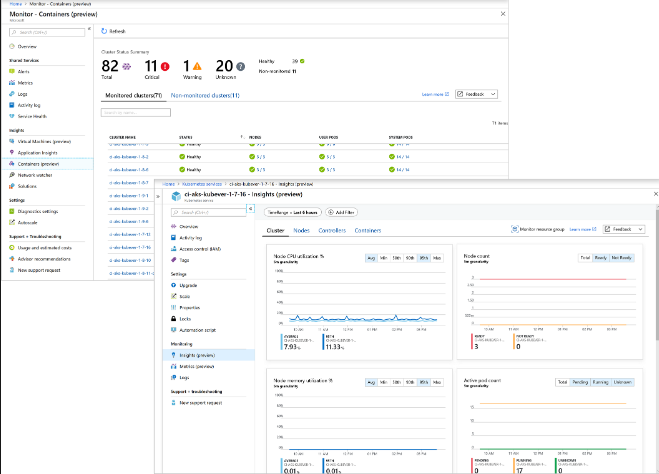Viewport: 659px width, 474px height.
Task: Open the Monitor resource group link
Action: pos(538,229)
